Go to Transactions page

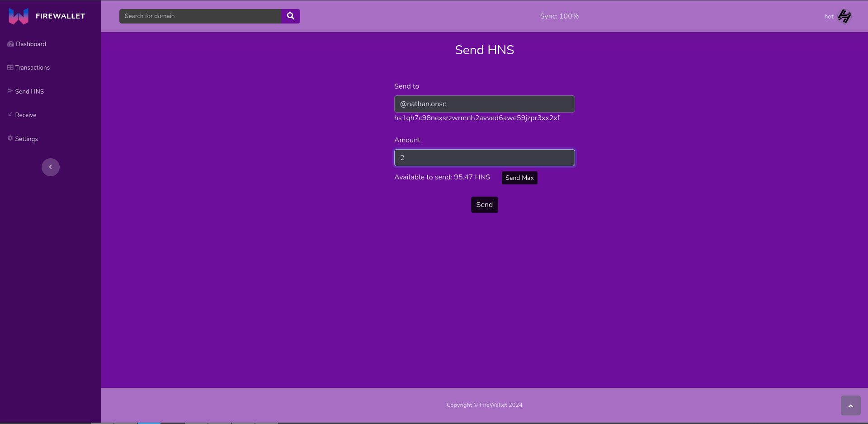32,67
